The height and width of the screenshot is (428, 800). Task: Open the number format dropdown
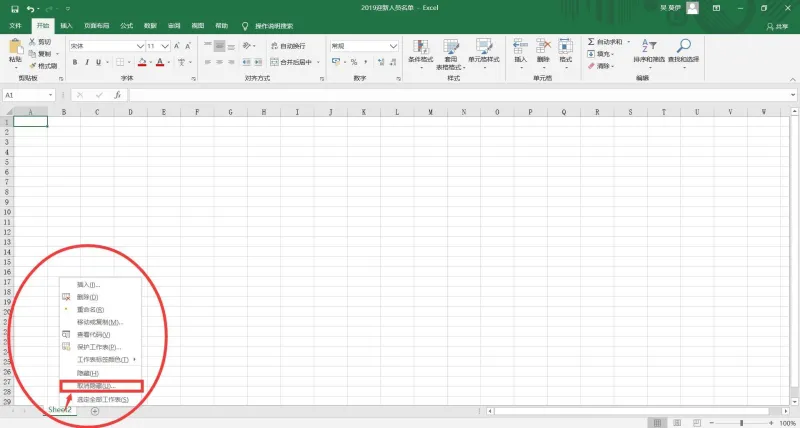pos(393,46)
